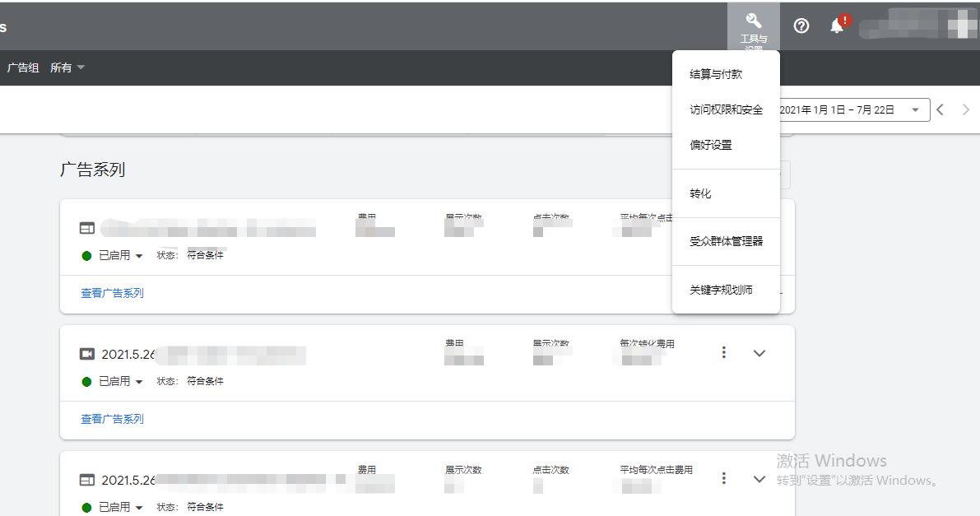
Task: Click the help question mark icon
Action: tap(801, 26)
